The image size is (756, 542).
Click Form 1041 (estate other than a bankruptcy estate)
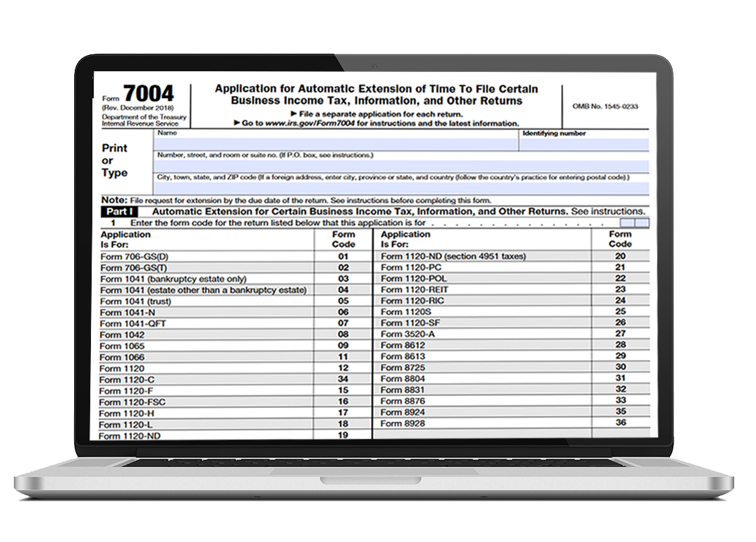click(x=203, y=290)
